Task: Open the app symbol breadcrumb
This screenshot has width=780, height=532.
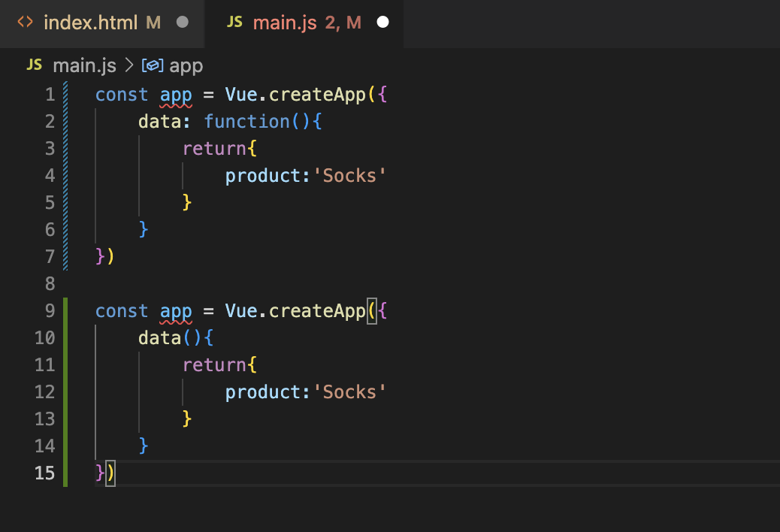Action: tap(186, 65)
